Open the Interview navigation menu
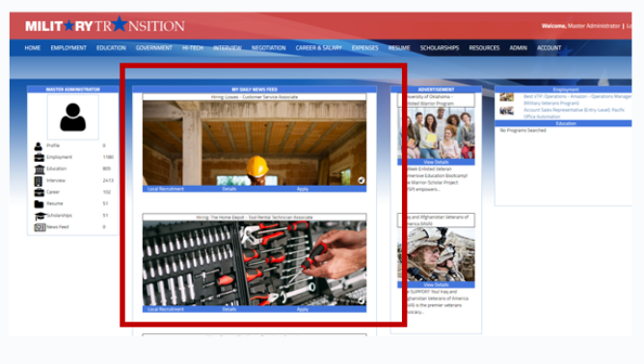 click(228, 48)
